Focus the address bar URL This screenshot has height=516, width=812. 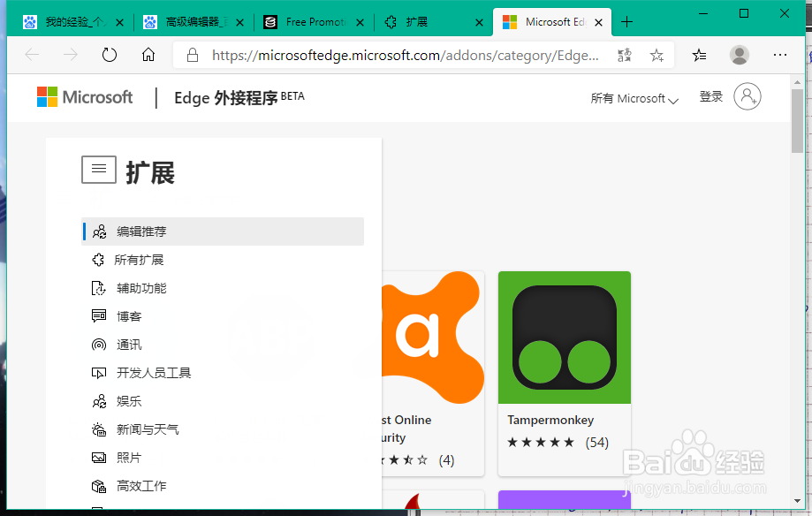pos(405,56)
